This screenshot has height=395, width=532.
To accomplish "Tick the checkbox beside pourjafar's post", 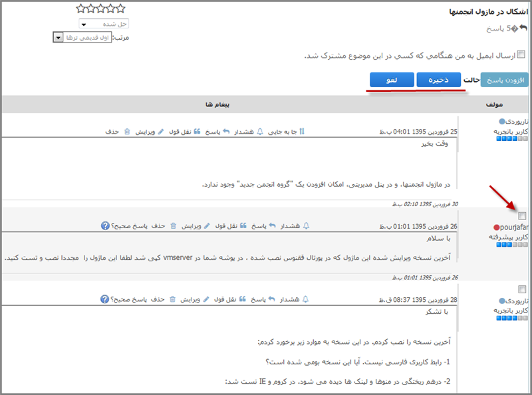I will [522, 215].
